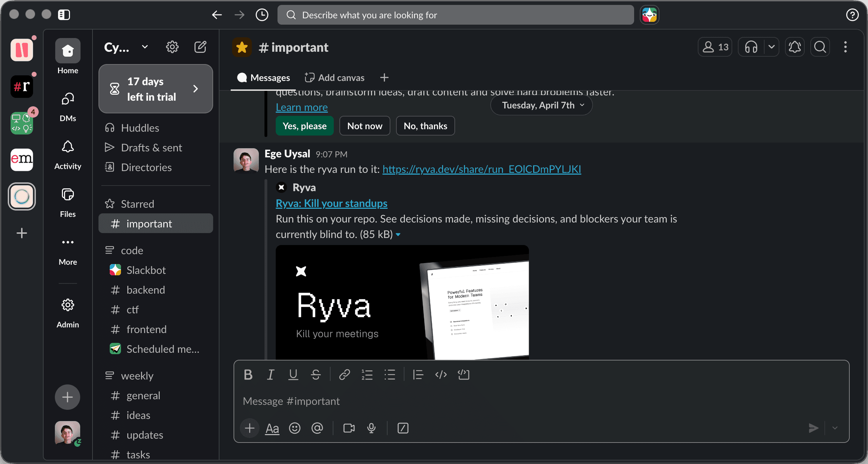Switch to the Messages tab
The image size is (868, 464).
point(264,77)
